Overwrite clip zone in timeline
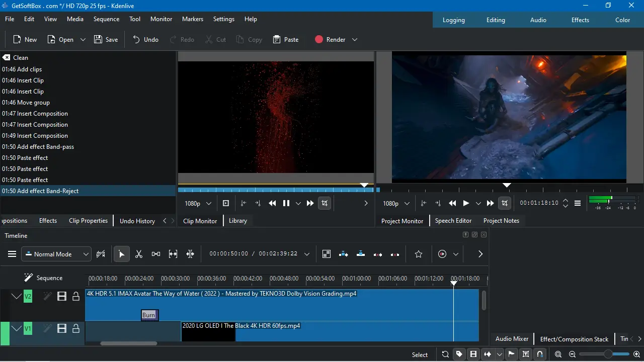This screenshot has width=644, height=362. [x=361, y=254]
